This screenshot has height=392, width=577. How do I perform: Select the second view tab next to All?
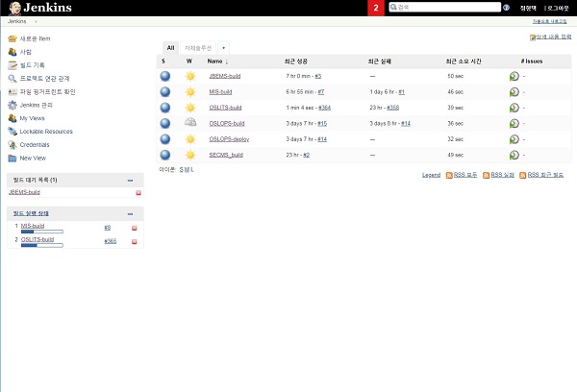pos(198,48)
